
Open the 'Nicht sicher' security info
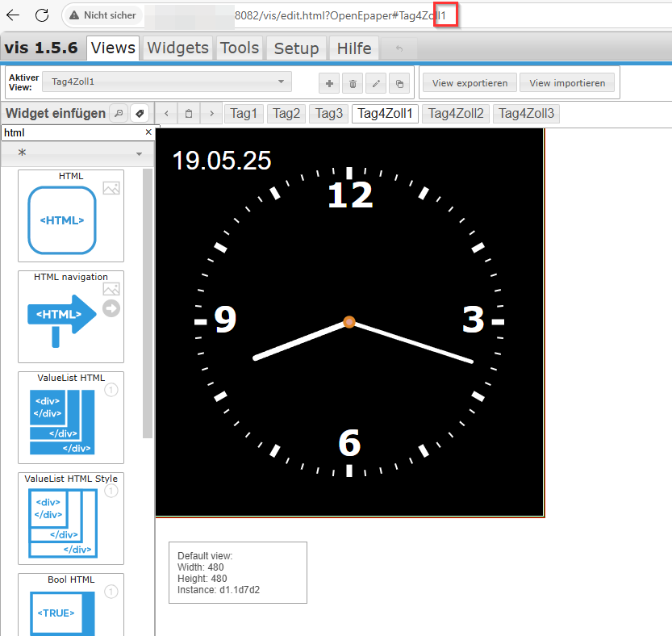point(103,15)
